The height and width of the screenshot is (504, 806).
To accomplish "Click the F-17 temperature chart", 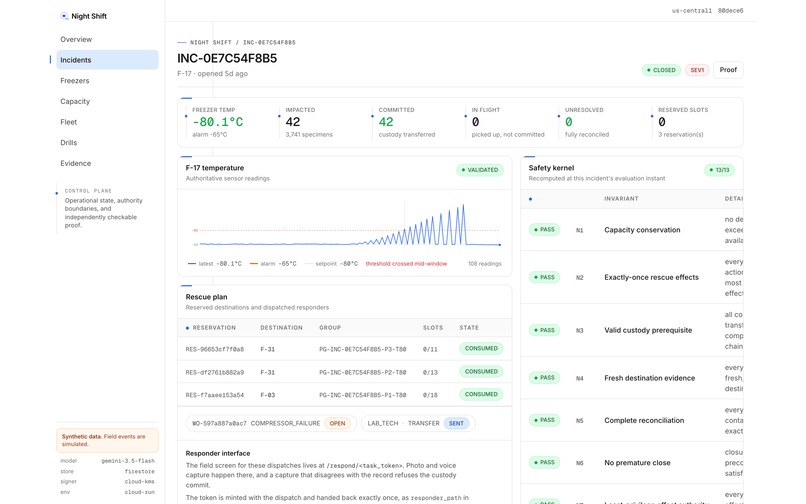I will [345, 225].
